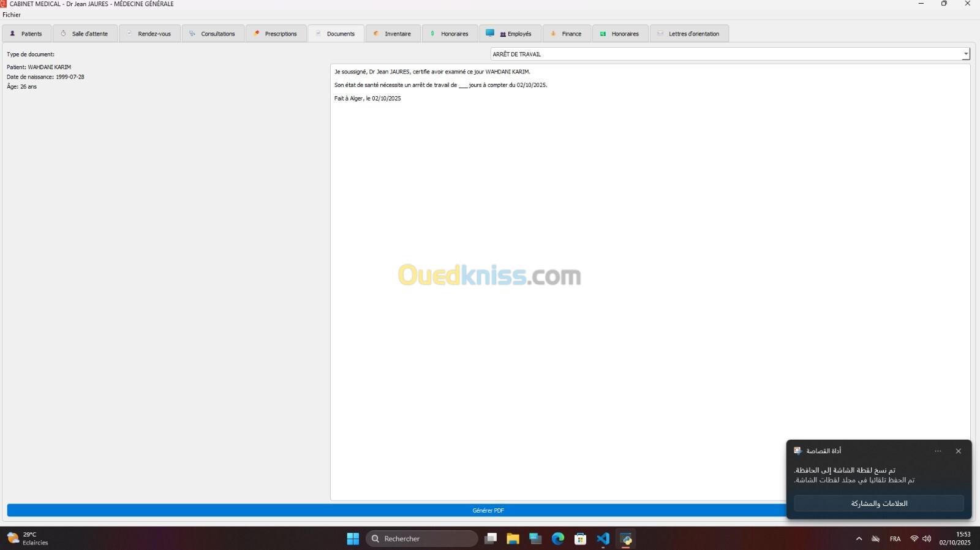Image resolution: width=980 pixels, height=550 pixels.
Task: Click the Générer PDF button
Action: click(488, 510)
